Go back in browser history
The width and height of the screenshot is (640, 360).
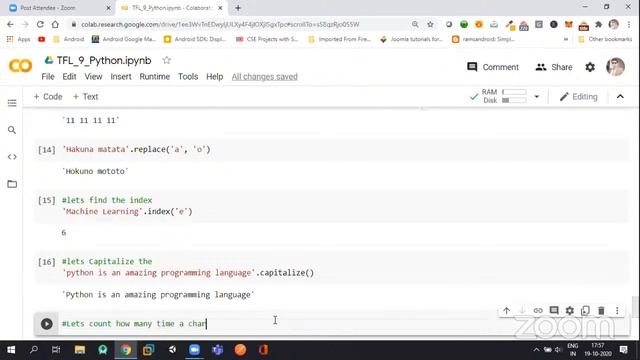(x=10, y=24)
